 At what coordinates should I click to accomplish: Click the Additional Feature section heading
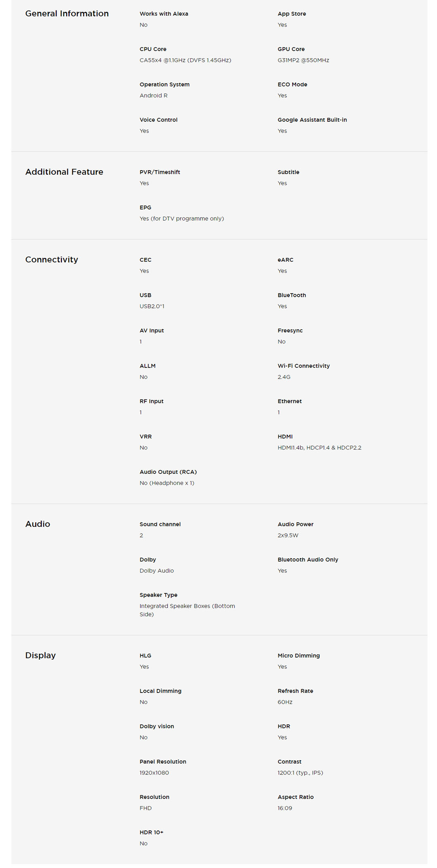[x=64, y=172]
